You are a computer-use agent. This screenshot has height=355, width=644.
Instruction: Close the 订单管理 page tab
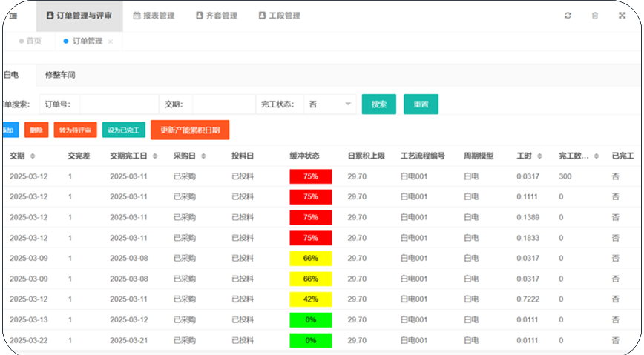[x=110, y=42]
